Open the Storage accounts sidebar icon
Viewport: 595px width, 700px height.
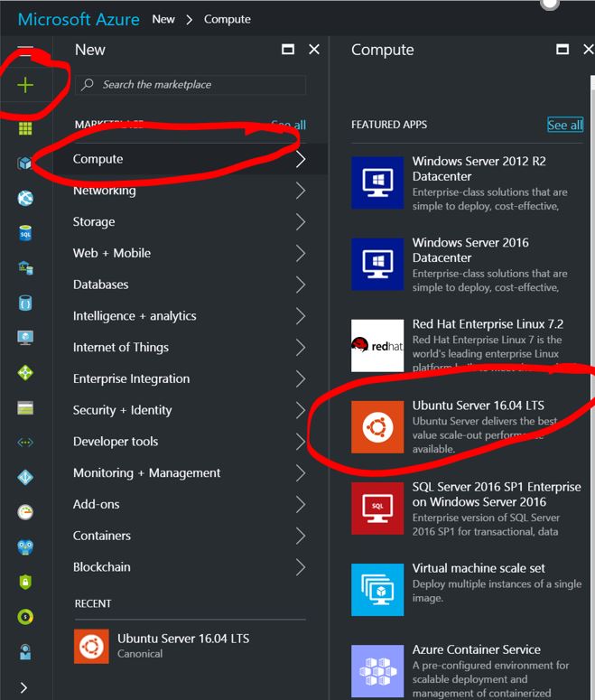click(x=25, y=407)
